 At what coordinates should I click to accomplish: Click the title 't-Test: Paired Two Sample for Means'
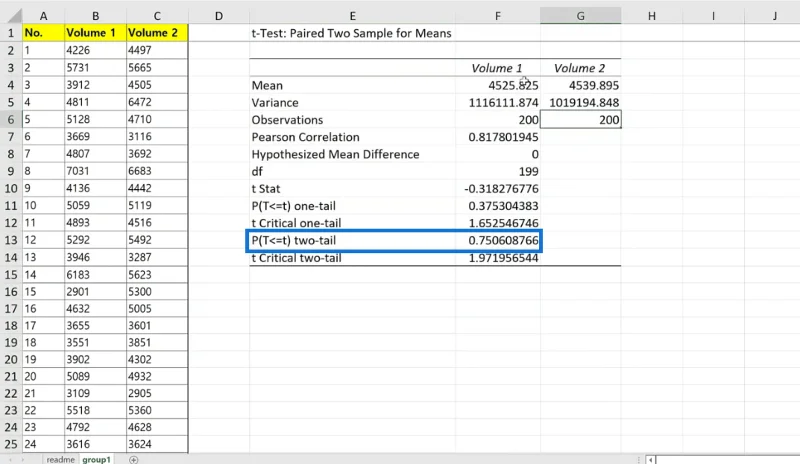pyautogui.click(x=352, y=33)
